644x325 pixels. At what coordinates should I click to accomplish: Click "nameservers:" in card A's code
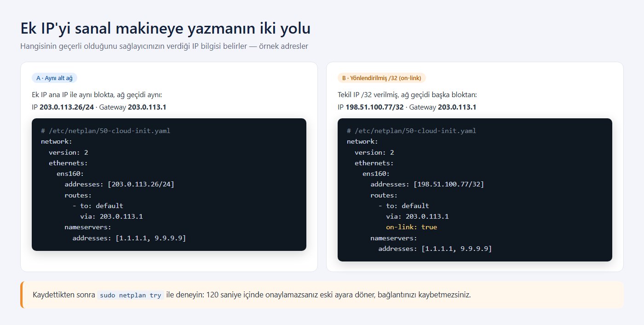(88, 227)
